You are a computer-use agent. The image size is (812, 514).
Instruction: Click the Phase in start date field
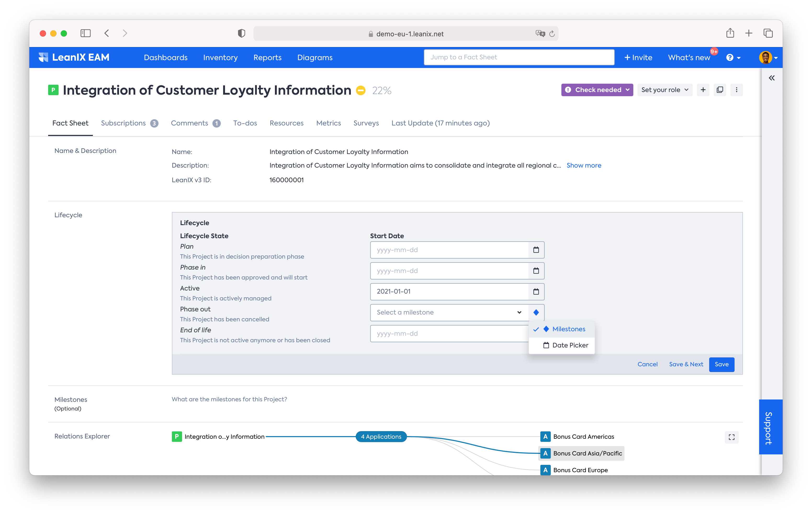449,271
